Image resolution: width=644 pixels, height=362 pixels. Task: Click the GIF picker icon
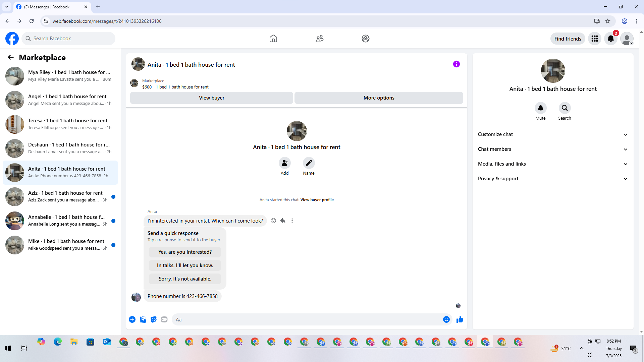tap(164, 319)
